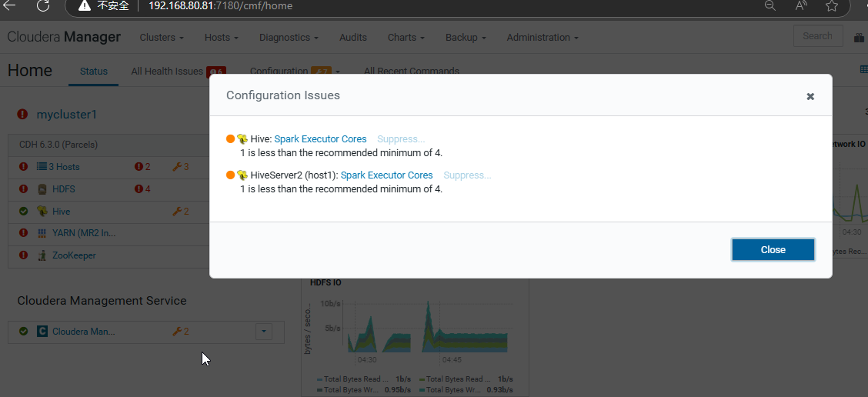Click green health check on Hive row
The width and height of the screenshot is (868, 397).
(x=23, y=211)
